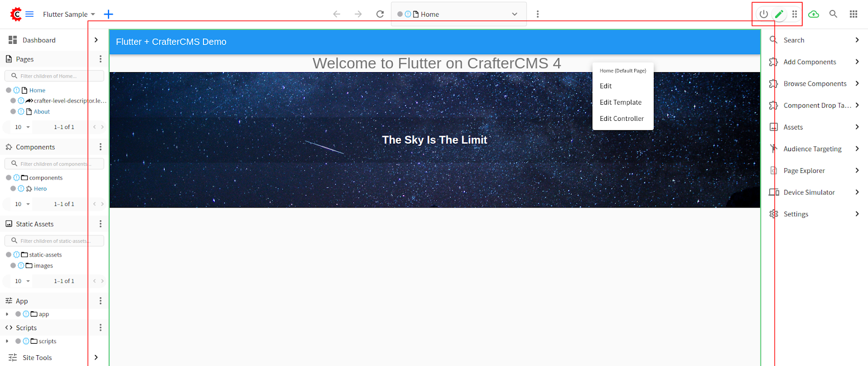The image size is (868, 366).
Task: Open the Components section options menu
Action: (100, 147)
